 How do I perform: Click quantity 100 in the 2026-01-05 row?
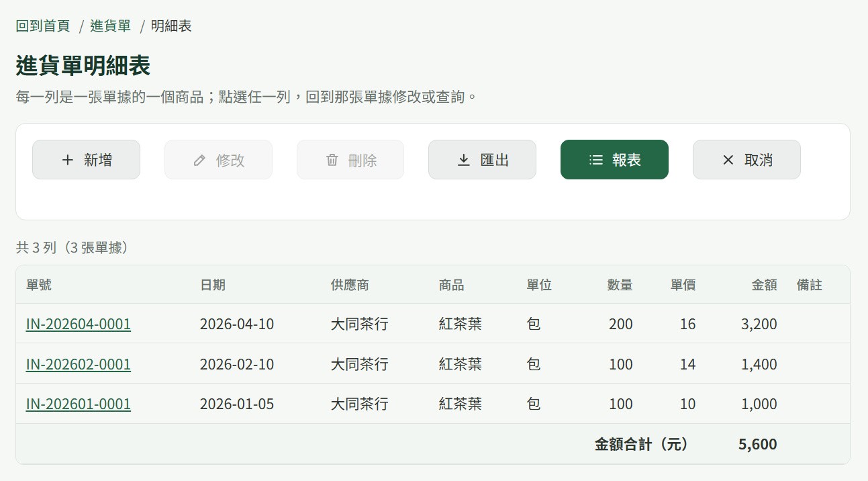621,404
